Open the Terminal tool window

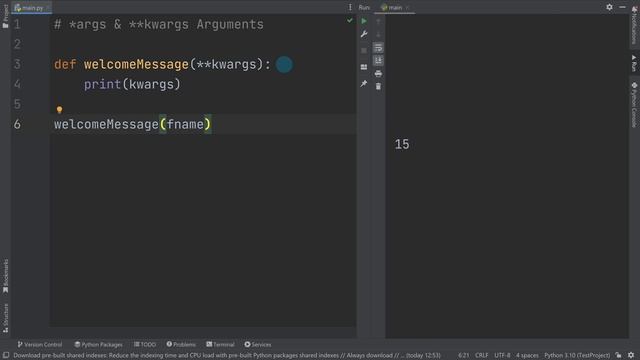click(x=220, y=344)
